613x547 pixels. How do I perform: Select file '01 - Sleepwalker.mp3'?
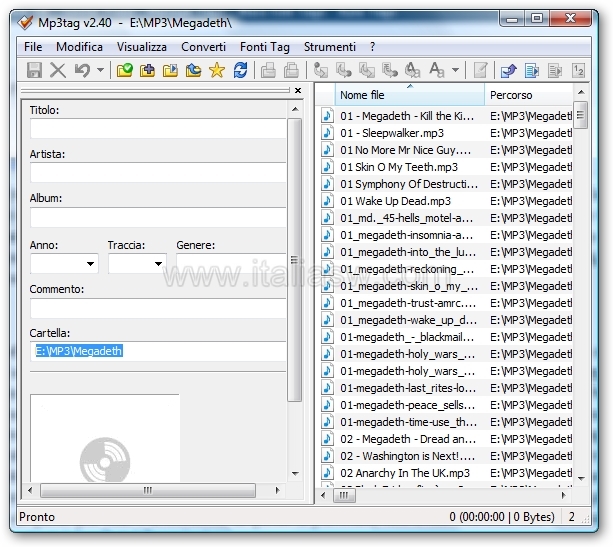click(x=392, y=133)
